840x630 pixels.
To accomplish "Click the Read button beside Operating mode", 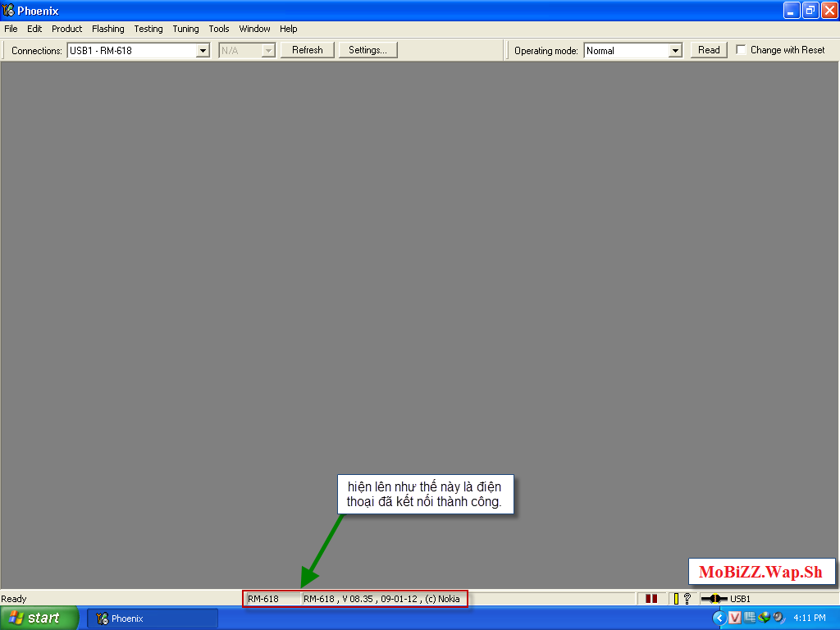I will pyautogui.click(x=709, y=50).
